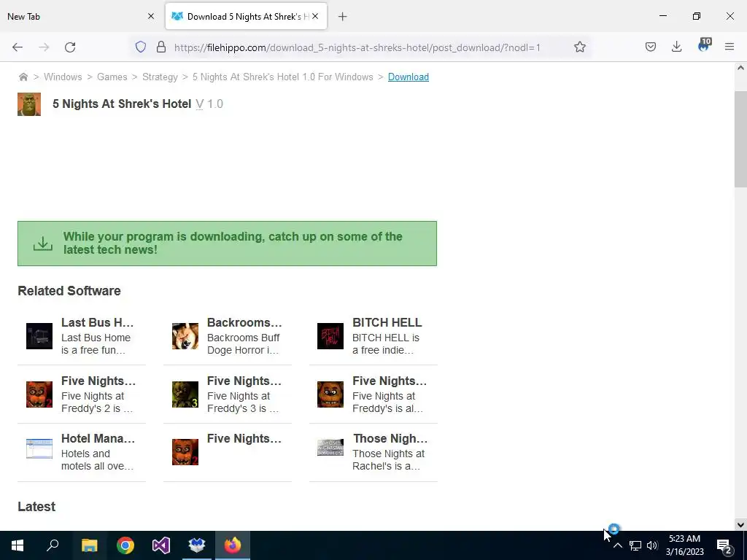Image resolution: width=747 pixels, height=560 pixels.
Task: Bookmark this page with the star
Action: pos(579,47)
